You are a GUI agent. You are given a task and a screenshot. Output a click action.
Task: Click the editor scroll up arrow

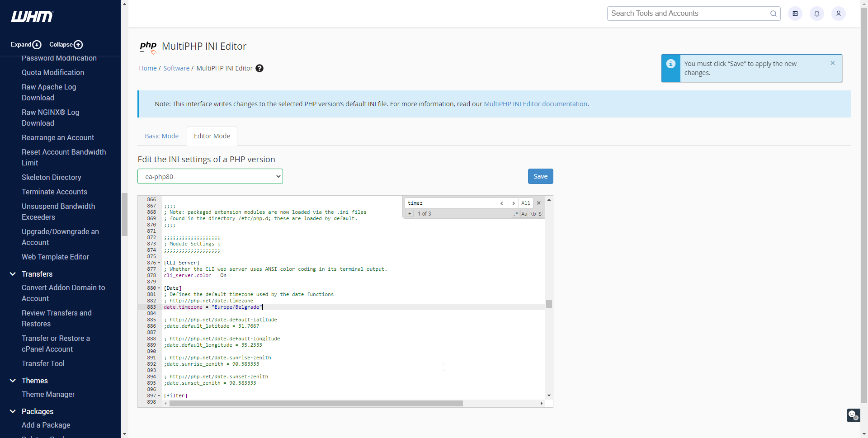(549, 200)
